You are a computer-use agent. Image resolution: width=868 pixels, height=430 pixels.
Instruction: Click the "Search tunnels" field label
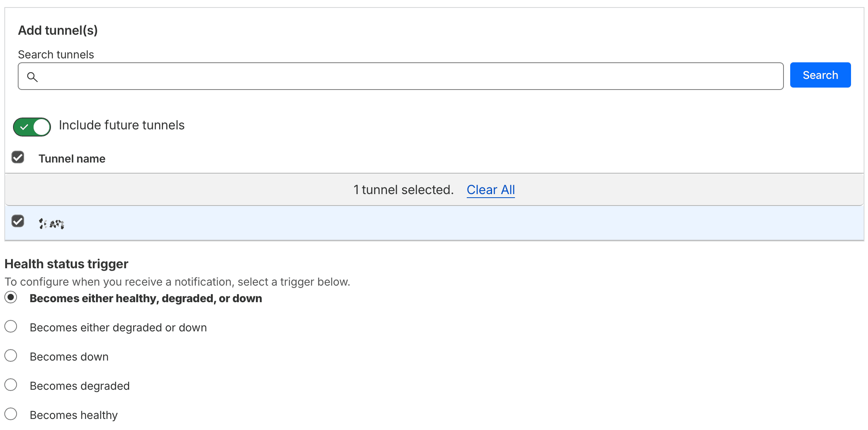click(x=56, y=54)
